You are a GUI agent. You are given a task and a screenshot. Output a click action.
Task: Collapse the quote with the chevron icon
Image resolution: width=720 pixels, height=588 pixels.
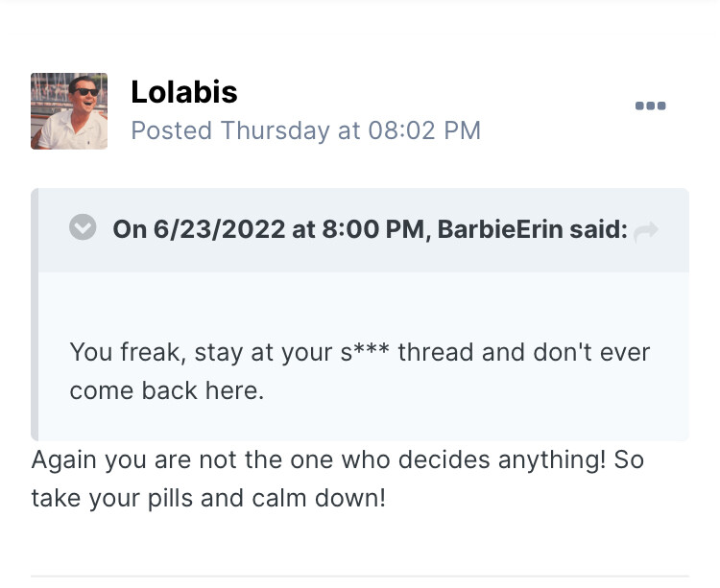point(84,228)
